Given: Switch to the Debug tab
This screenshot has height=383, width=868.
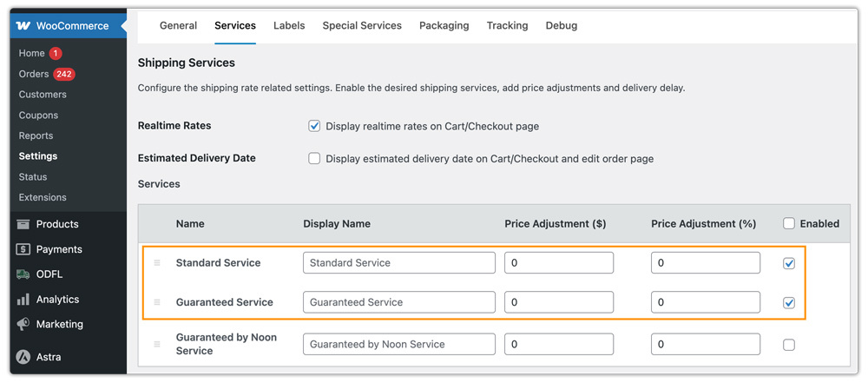Looking at the screenshot, I should (x=562, y=25).
